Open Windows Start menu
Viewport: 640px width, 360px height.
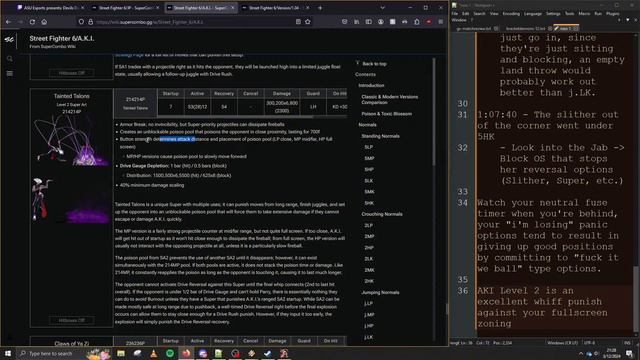8,353
